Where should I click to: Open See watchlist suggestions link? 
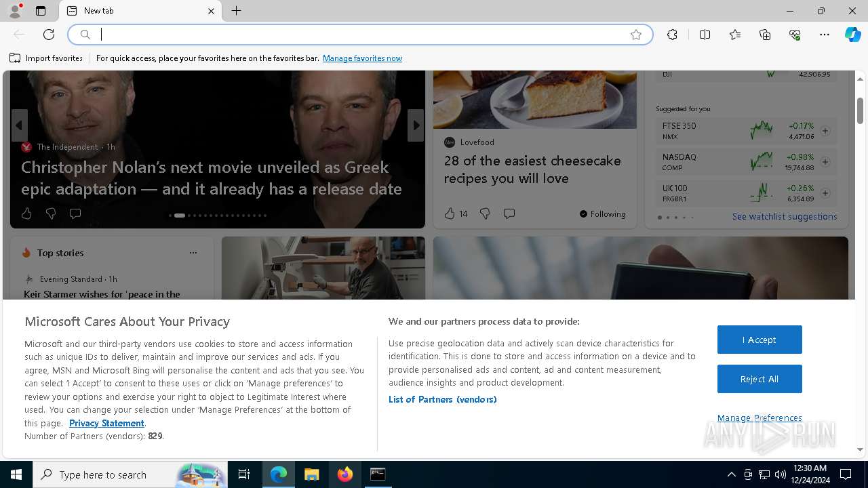click(x=785, y=217)
